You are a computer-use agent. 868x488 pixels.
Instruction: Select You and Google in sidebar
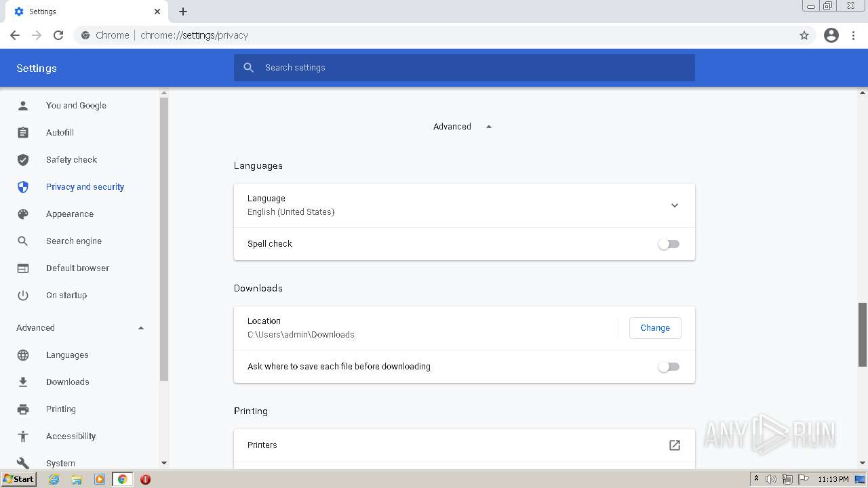point(76,105)
